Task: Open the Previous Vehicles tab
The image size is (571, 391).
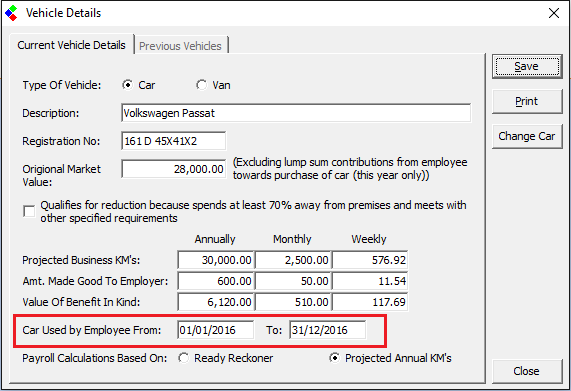Action: coord(180,46)
